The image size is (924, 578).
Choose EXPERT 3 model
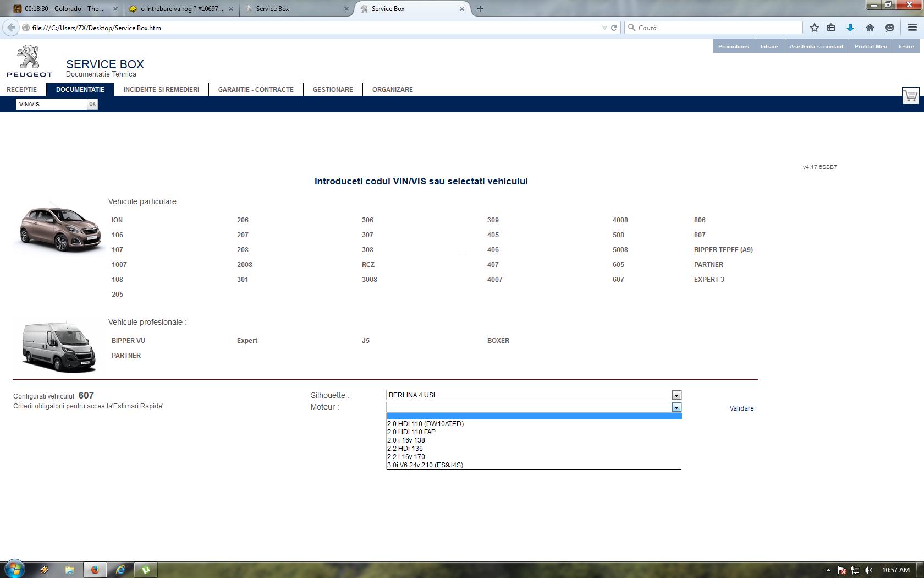(709, 280)
